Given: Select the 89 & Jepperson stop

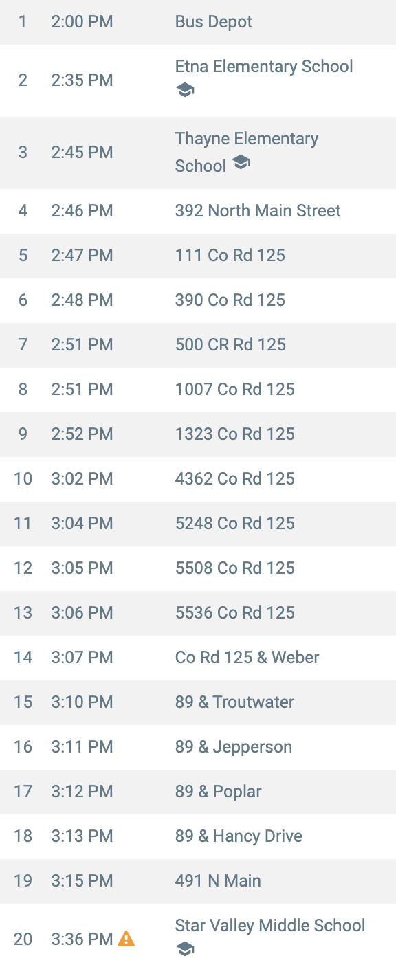Looking at the screenshot, I should click(198, 747).
